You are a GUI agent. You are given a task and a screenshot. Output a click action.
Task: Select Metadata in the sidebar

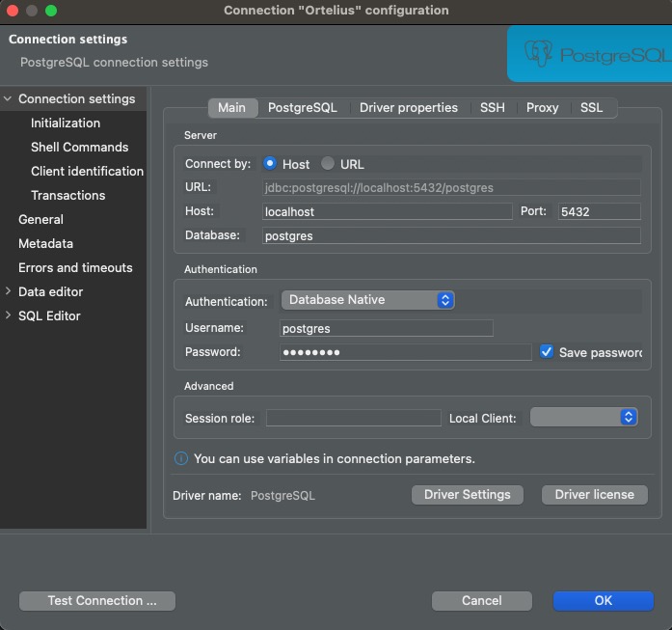pyautogui.click(x=46, y=243)
